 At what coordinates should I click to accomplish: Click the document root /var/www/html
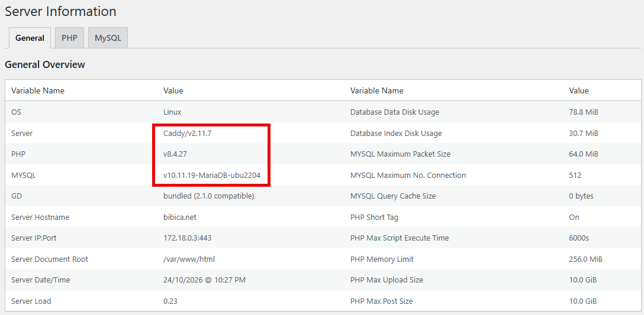click(x=189, y=259)
